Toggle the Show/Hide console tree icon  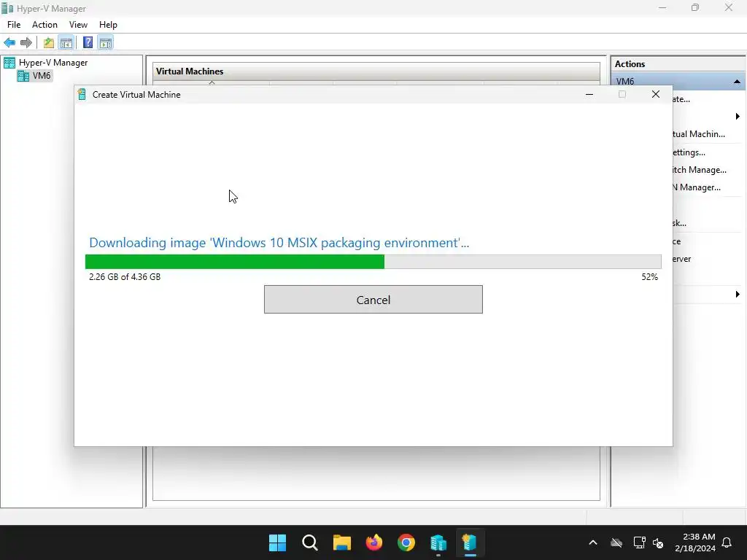pos(66,43)
